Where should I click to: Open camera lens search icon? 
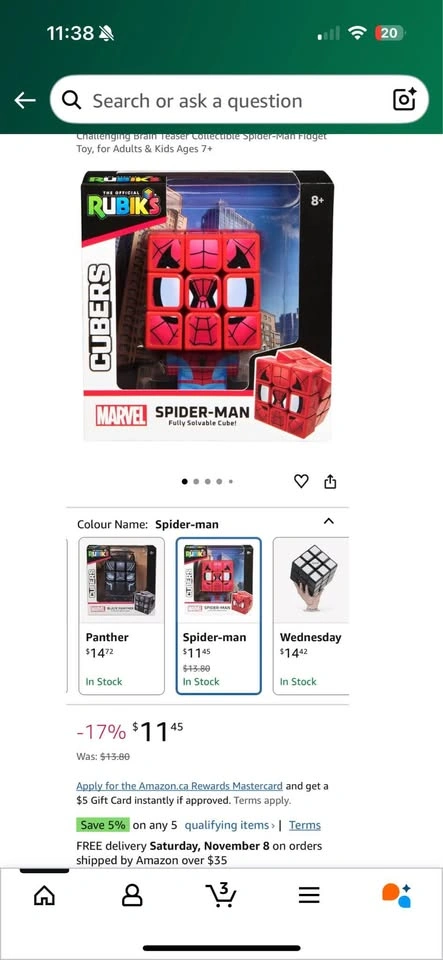[x=404, y=99]
